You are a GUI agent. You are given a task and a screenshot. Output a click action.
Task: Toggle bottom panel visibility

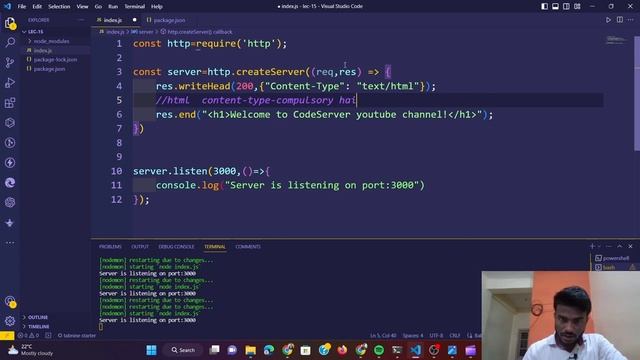click(x=556, y=6)
